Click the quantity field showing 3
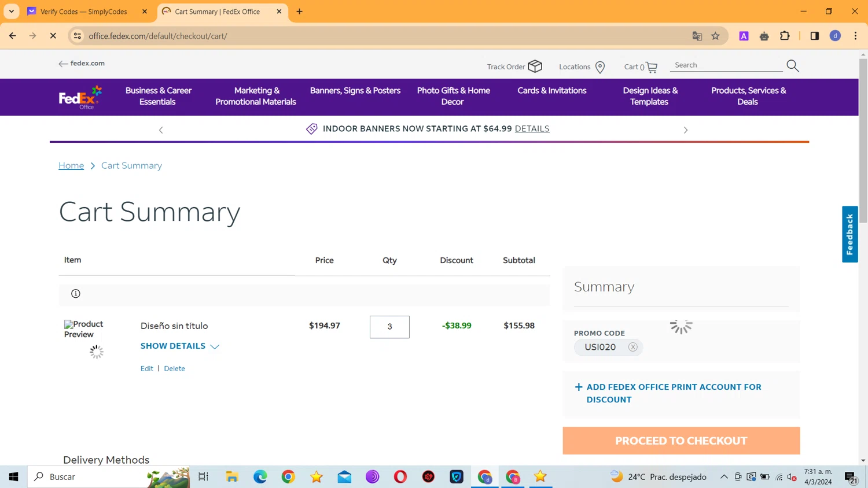The image size is (868, 488). tap(389, 327)
